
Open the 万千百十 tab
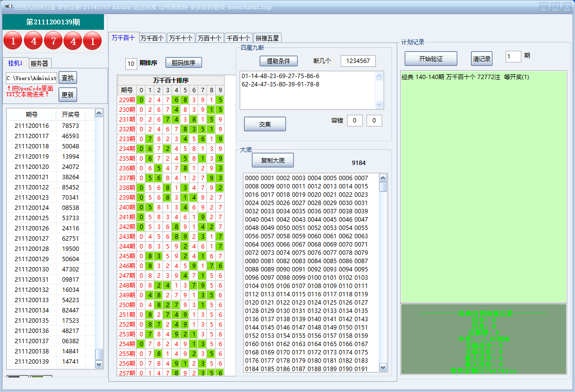click(123, 38)
